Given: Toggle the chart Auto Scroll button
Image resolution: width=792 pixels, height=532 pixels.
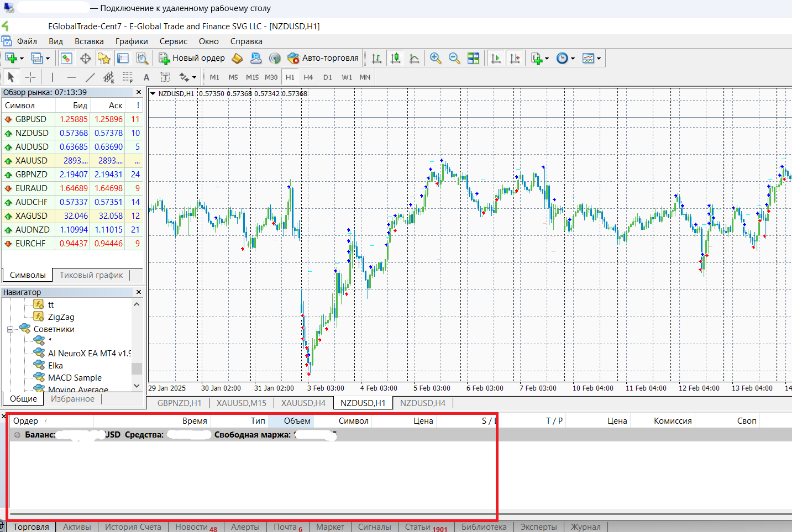Looking at the screenshot, I should coord(496,58).
